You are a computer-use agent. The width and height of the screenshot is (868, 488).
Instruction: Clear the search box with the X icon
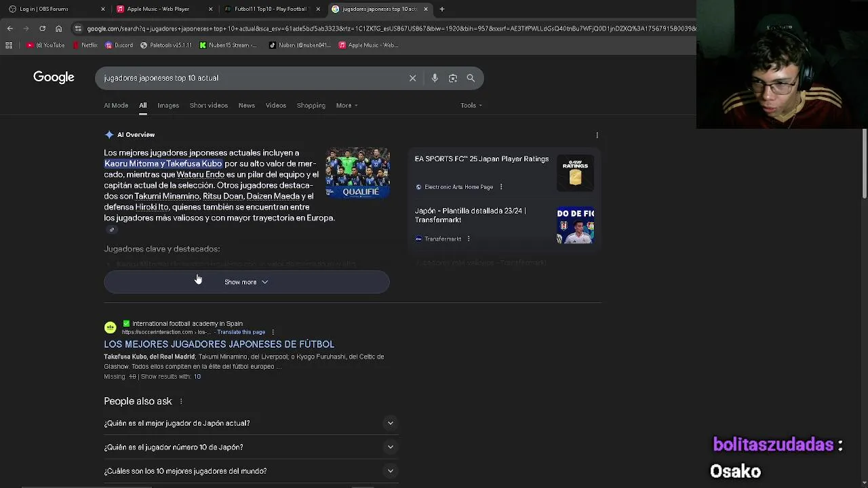[x=412, y=78]
